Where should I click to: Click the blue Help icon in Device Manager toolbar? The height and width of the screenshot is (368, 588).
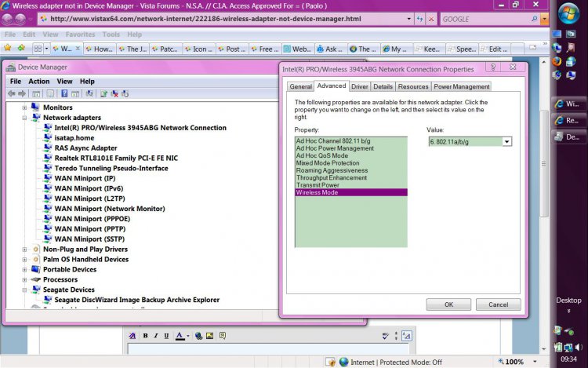click(64, 94)
